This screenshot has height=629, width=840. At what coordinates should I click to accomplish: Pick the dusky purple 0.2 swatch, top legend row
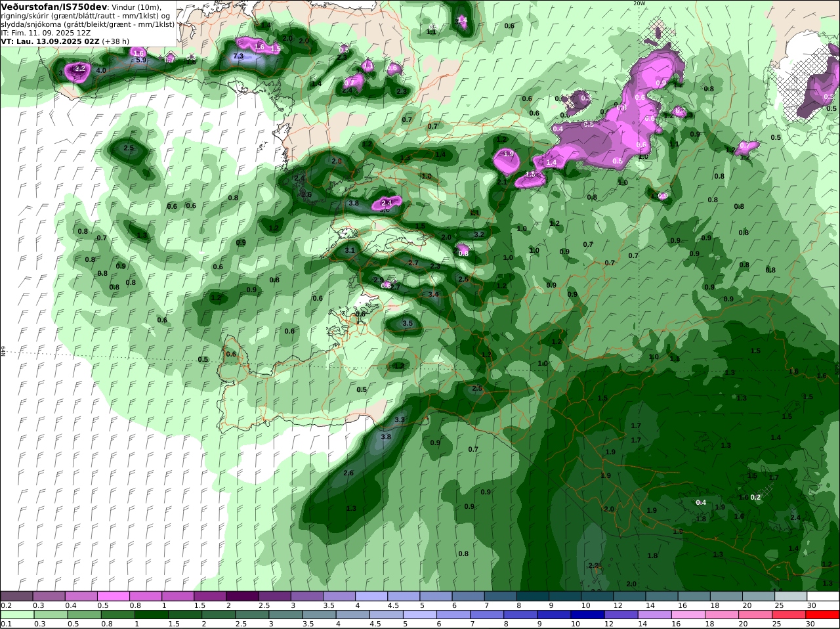tap(16, 596)
